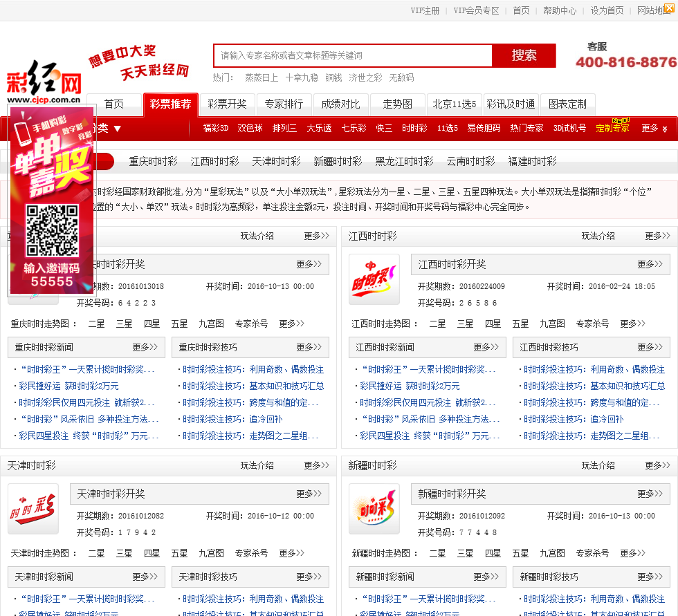The height and width of the screenshot is (616, 678).
Task: Select 排列三 in the red menu
Action: (x=284, y=129)
